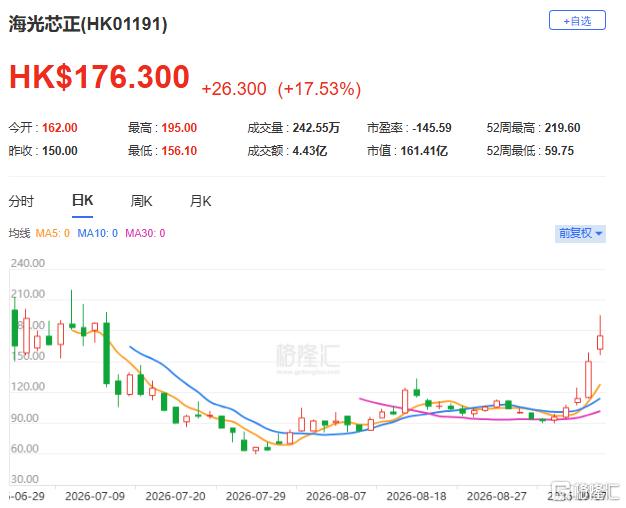Click the 240.00 price axis label

point(28,263)
